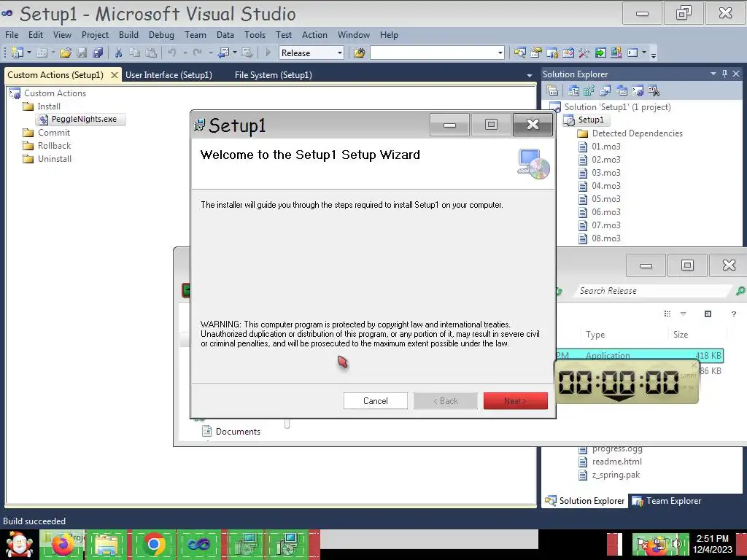Open the view options dropdown in Explorer window
This screenshot has height=560, width=747.
[683, 314]
